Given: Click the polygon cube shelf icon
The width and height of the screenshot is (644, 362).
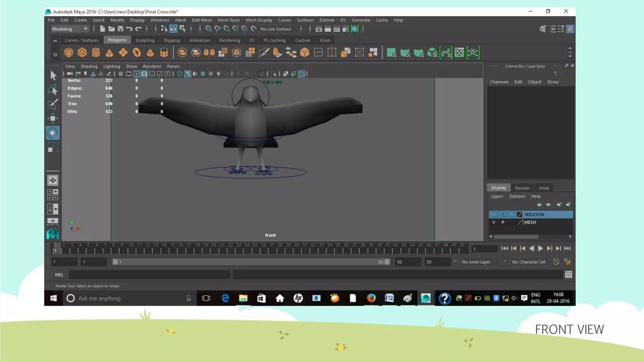Looking at the screenshot, I should coord(82,52).
